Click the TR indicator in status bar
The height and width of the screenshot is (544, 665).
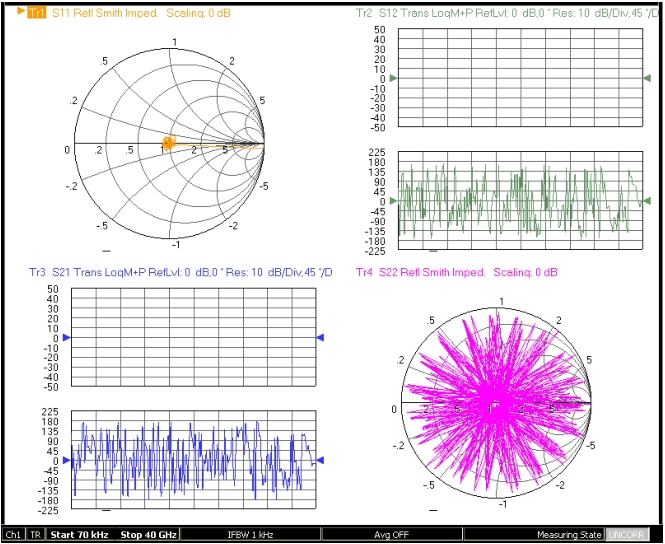tap(35, 535)
